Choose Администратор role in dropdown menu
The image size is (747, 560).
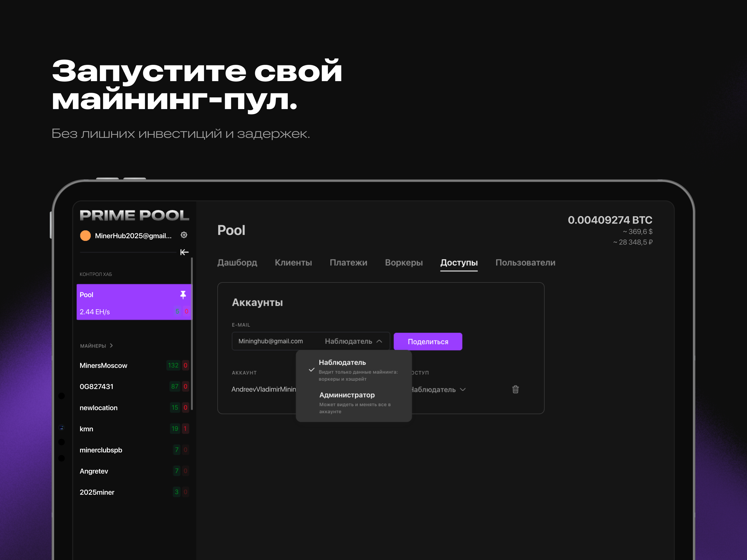[354, 402]
